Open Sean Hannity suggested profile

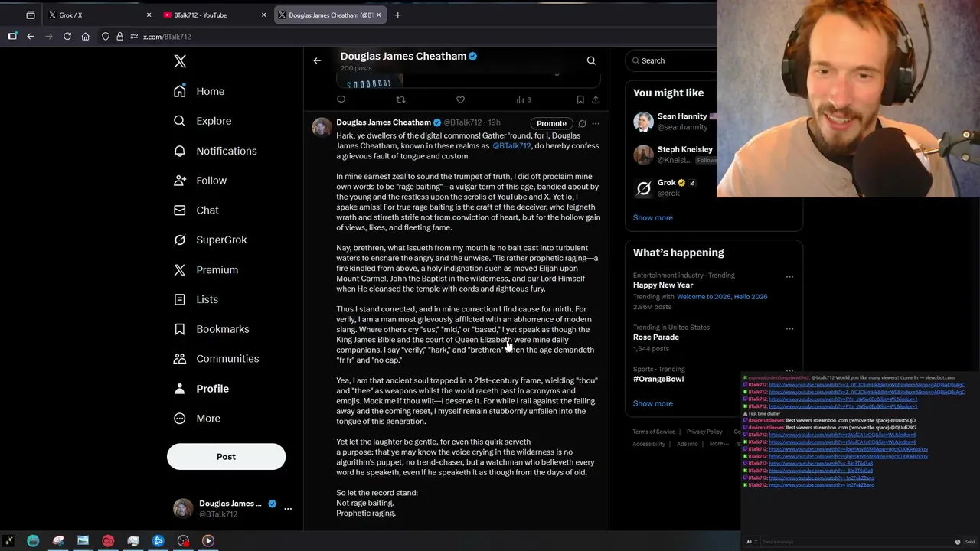[x=674, y=122]
